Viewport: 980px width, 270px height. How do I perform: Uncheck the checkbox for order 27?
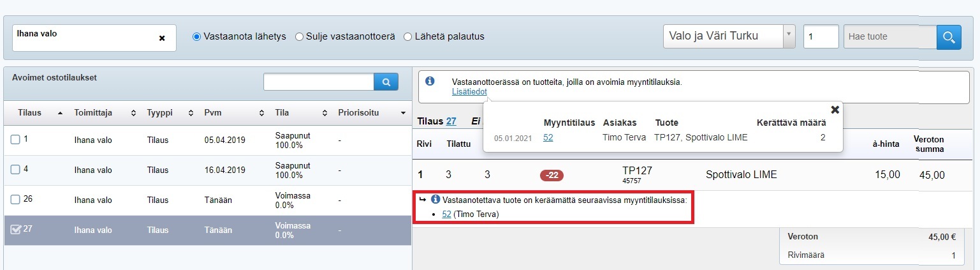coord(16,230)
